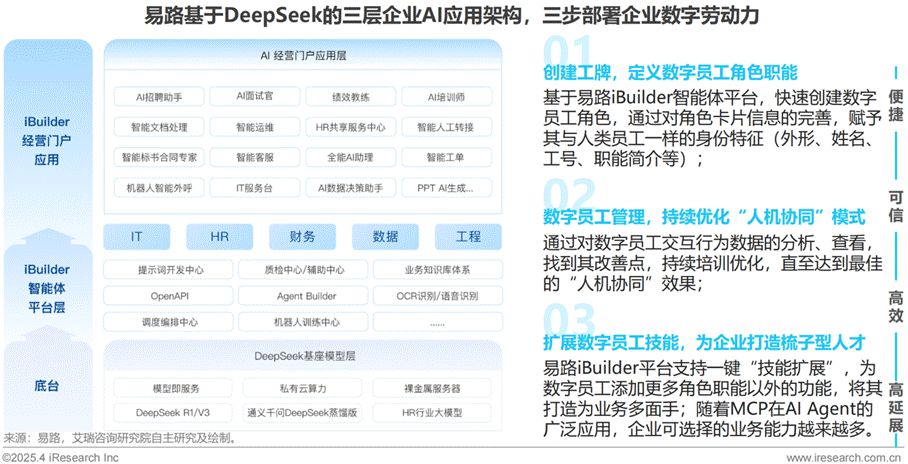Click heading 创建工牌，定义数字员工角色职能

pos(670,72)
